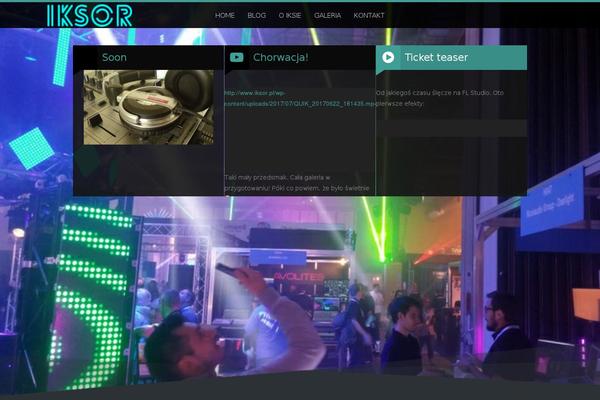Click the 'Taki mały przedsmak' paragraph

click(297, 183)
